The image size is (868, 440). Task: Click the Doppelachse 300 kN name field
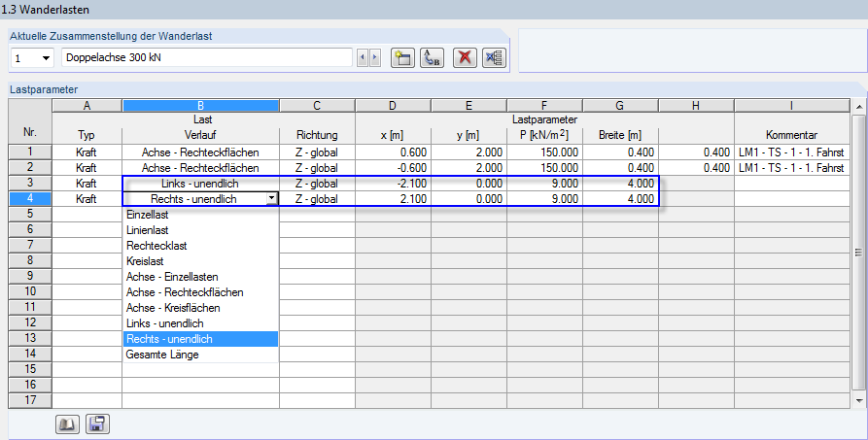click(207, 57)
